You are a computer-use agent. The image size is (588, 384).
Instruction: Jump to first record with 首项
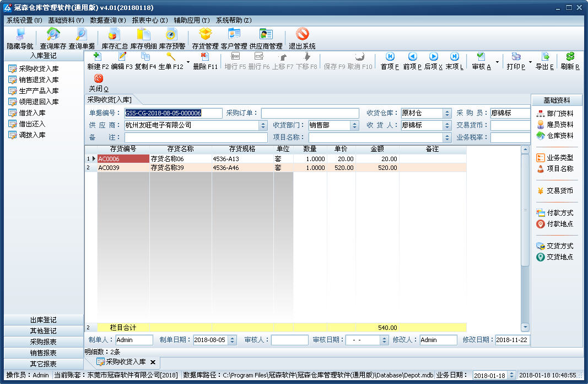[390, 61]
